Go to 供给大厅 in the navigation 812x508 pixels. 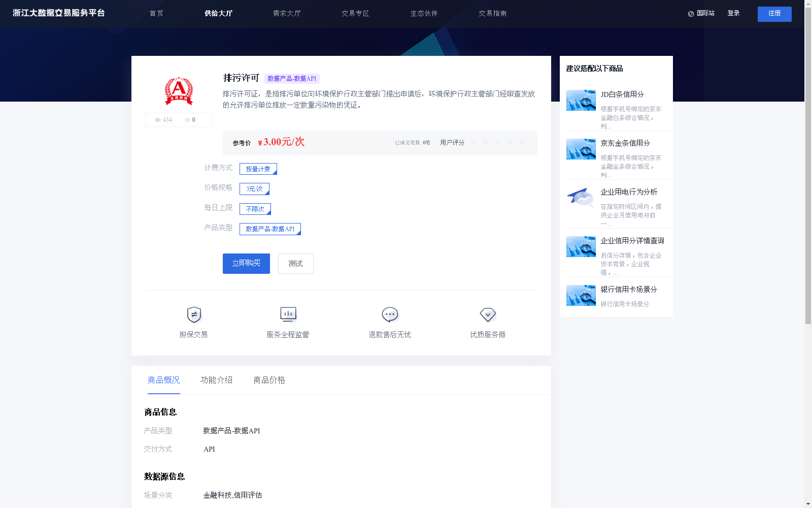[218, 13]
